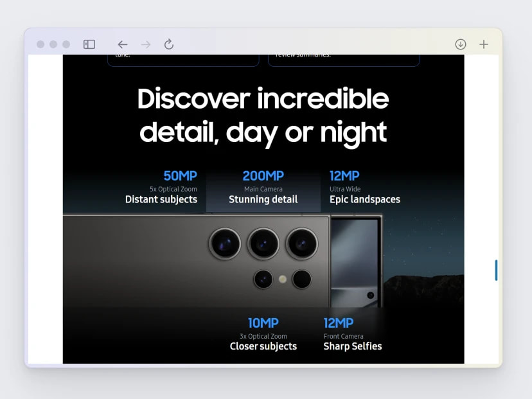The image size is (532, 399).
Task: Go back with the left arrow
Action: (123, 44)
